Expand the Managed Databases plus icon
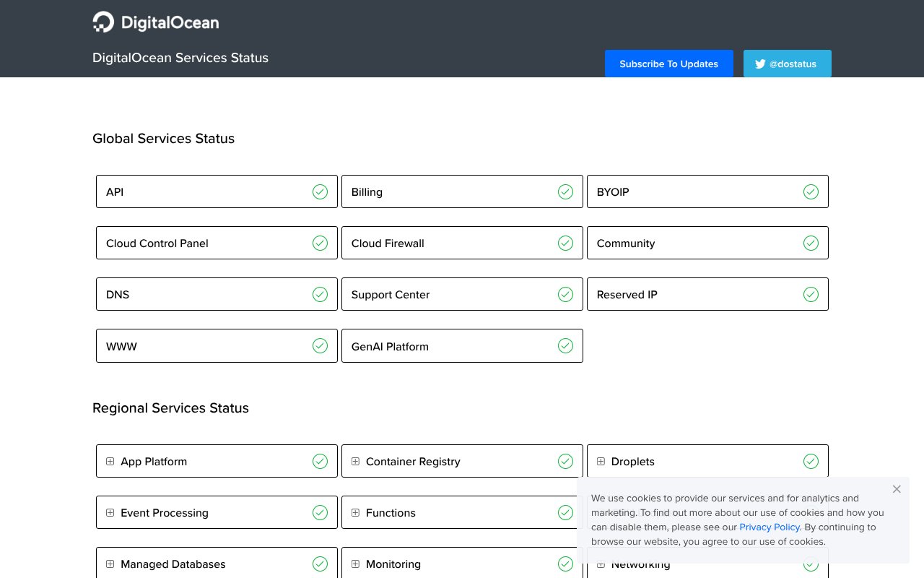This screenshot has width=924, height=578. point(110,564)
